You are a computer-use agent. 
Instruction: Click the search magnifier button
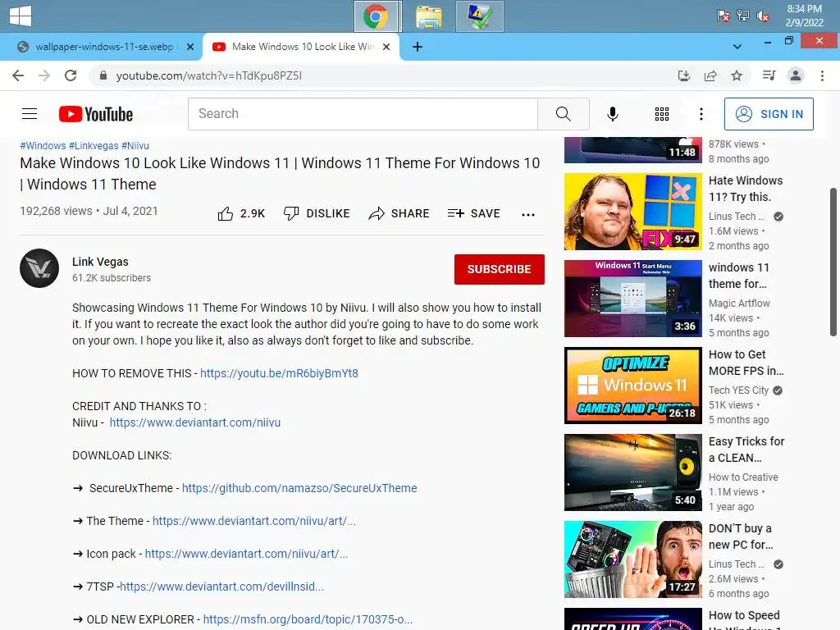click(563, 113)
